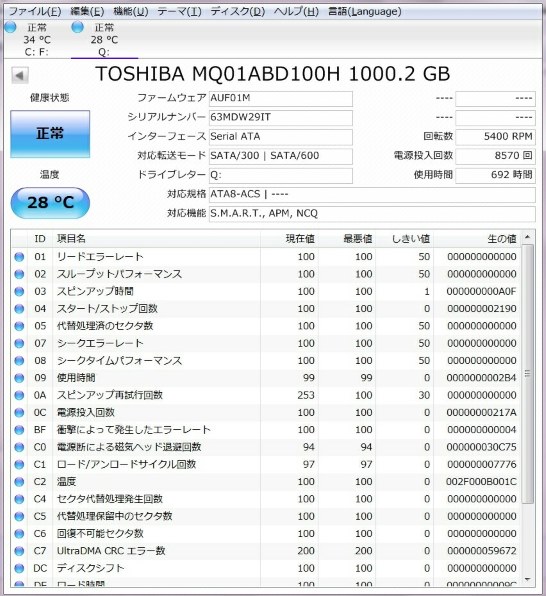Click the status icon for row C0
This screenshot has width=546, height=596.
pyautogui.click(x=19, y=447)
